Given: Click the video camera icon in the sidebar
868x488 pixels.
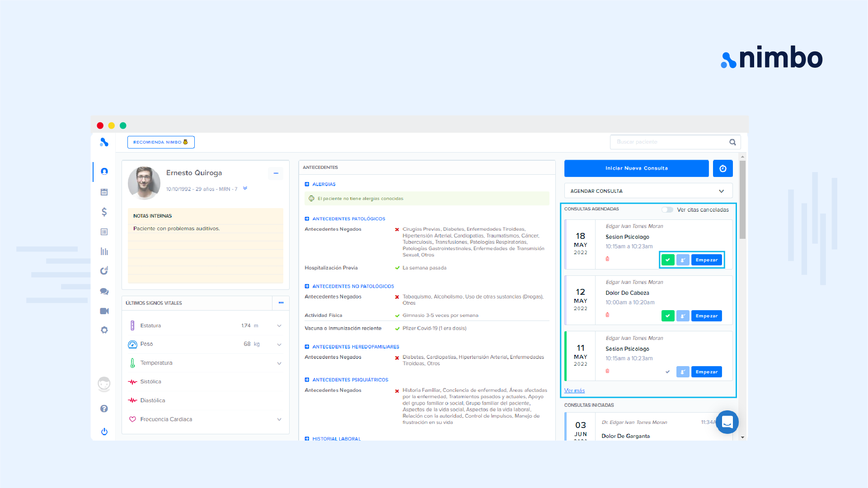Looking at the screenshot, I should coord(104,311).
